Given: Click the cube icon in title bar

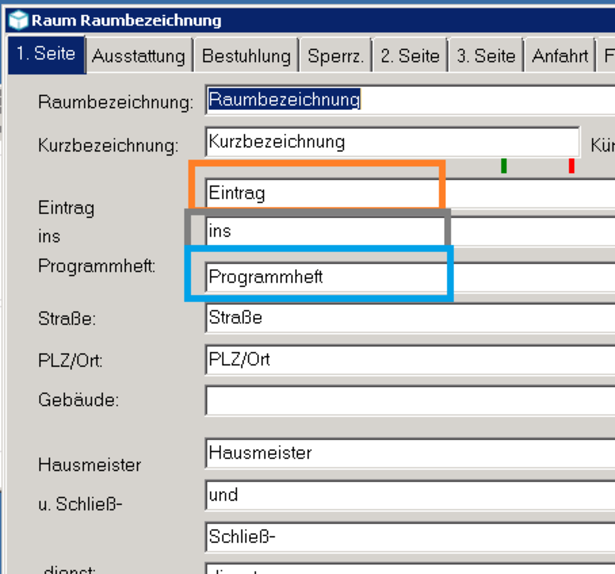Looking at the screenshot, I should click(x=18, y=20).
